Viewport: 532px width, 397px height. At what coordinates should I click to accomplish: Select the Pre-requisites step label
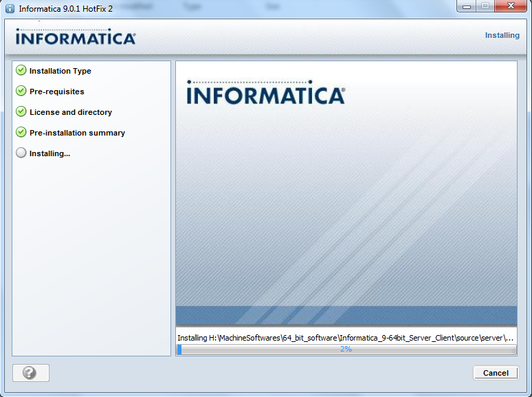(57, 92)
